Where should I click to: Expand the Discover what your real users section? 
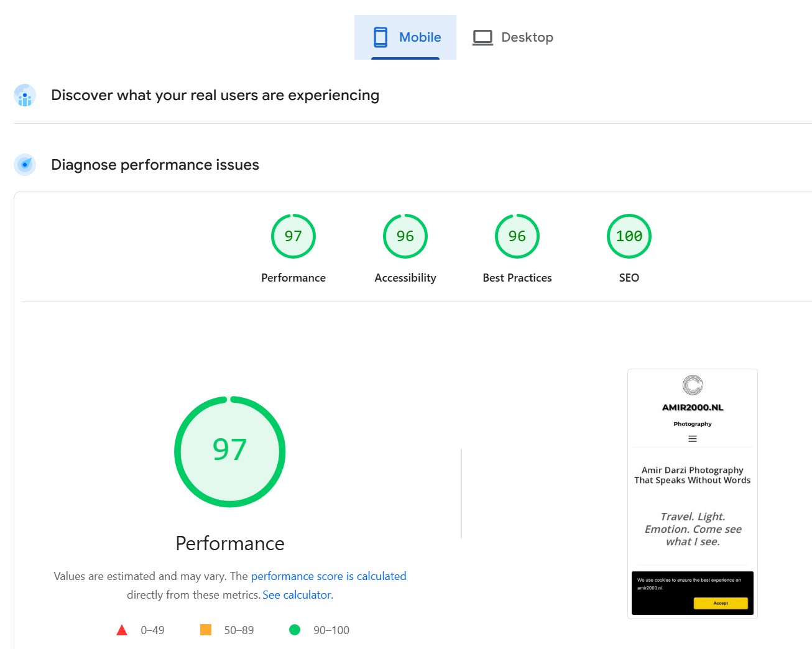click(x=215, y=95)
